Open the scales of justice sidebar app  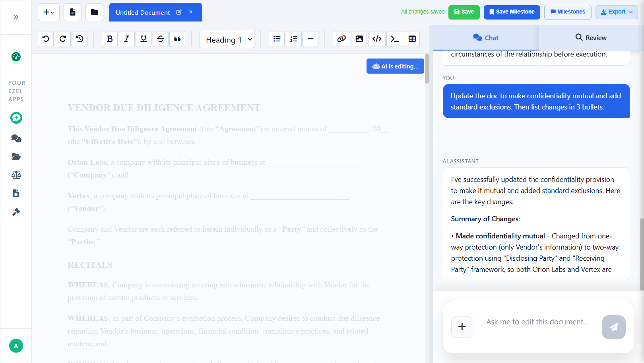16,175
